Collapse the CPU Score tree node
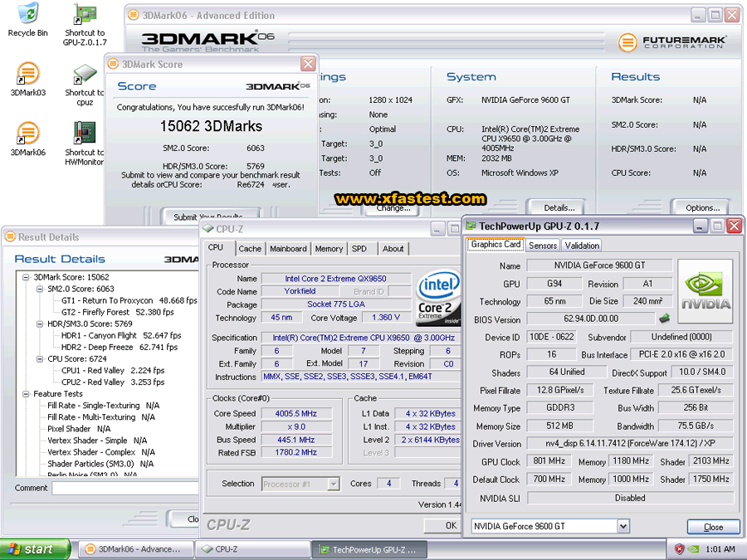This screenshot has height=560, width=747. [39, 359]
